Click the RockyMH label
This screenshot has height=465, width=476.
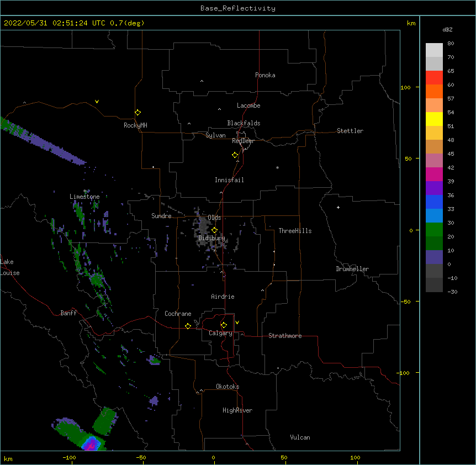[x=135, y=125]
